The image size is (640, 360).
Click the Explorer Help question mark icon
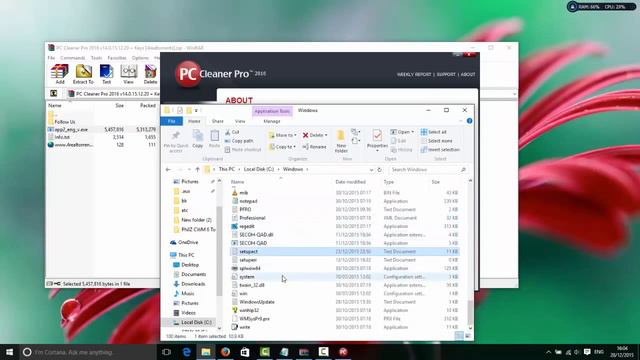pyautogui.click(x=469, y=121)
